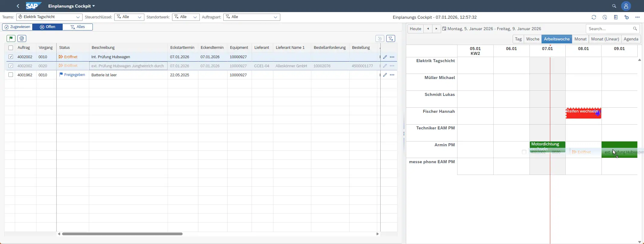Viewport: 644px width, 244px height.
Task: Open more options for first order row
Action: [x=392, y=57]
